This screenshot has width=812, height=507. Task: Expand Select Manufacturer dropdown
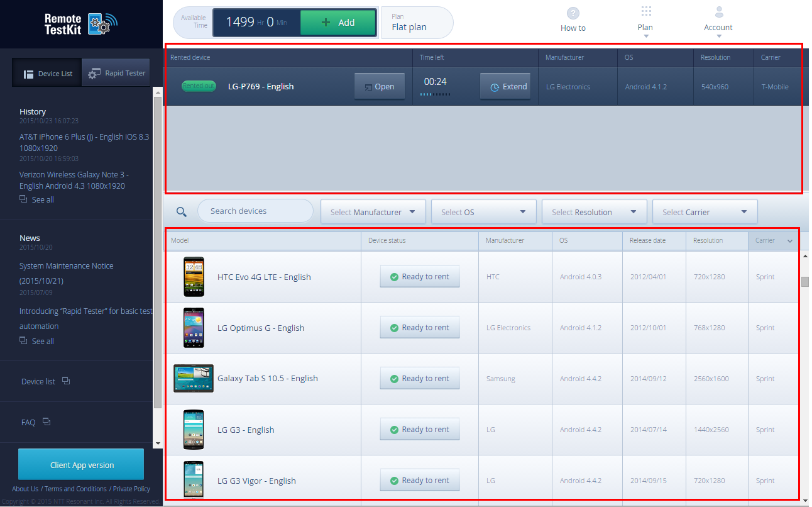coord(373,212)
